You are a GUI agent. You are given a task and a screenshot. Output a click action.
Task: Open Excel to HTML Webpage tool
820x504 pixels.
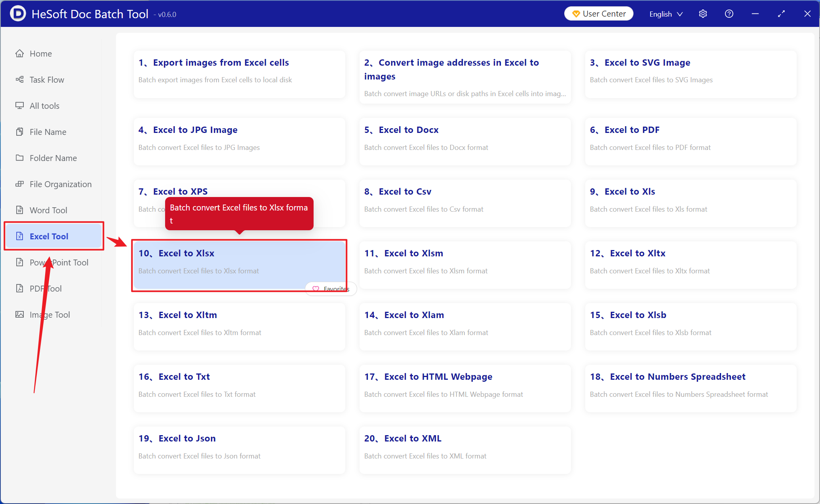tap(465, 388)
